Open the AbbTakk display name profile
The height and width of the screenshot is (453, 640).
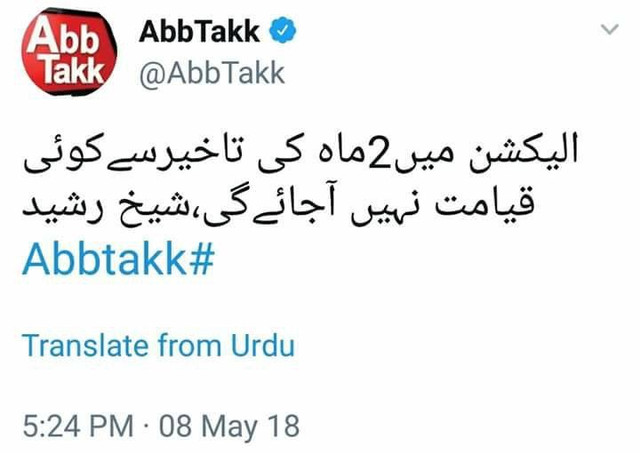199,31
